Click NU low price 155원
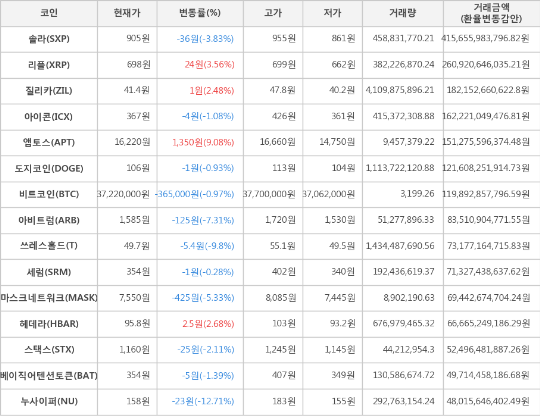The image size is (540, 416). coord(343,401)
